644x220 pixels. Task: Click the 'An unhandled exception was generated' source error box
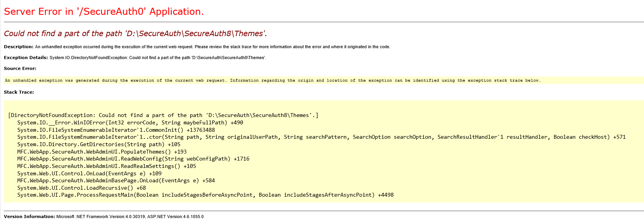tap(324, 80)
